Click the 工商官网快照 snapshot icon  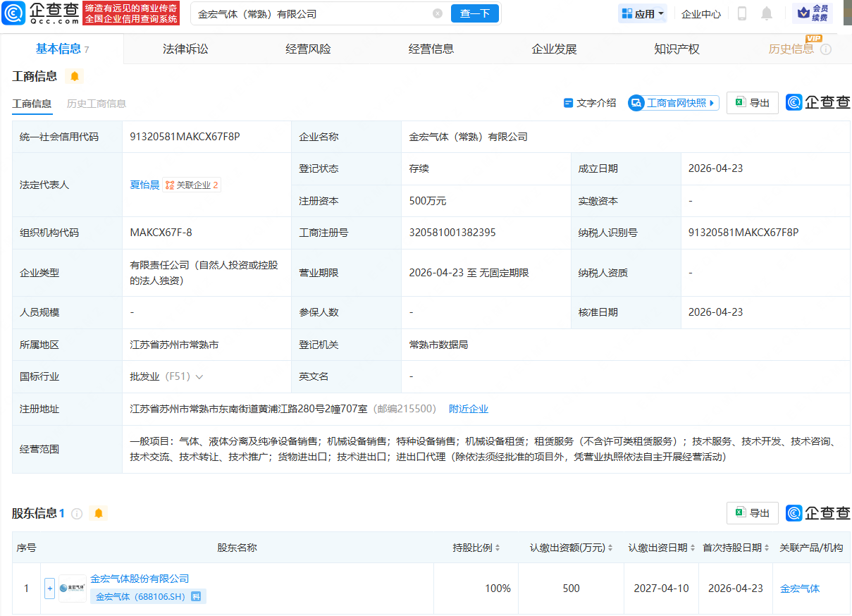coord(636,102)
